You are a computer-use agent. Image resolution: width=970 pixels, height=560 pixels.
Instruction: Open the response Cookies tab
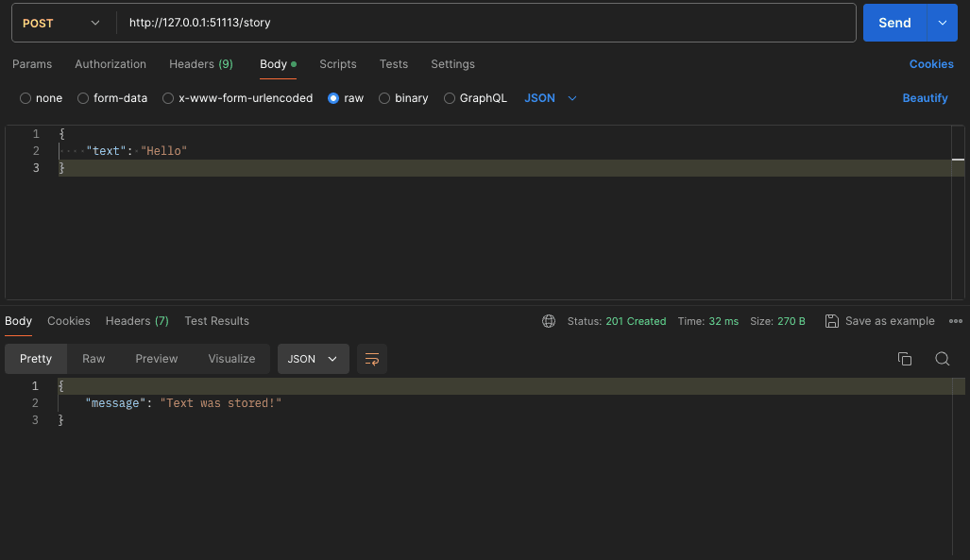coord(69,321)
